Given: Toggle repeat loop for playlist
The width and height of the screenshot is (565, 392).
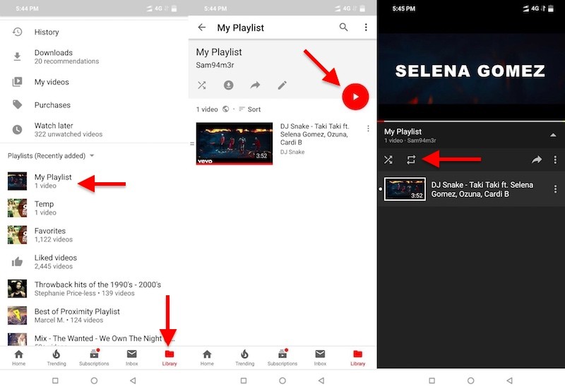Looking at the screenshot, I should pyautogui.click(x=411, y=160).
